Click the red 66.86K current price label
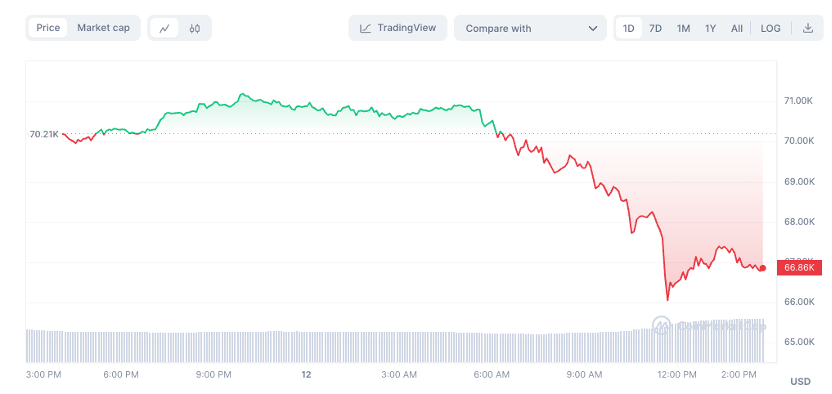The image size is (832, 394). tap(799, 268)
